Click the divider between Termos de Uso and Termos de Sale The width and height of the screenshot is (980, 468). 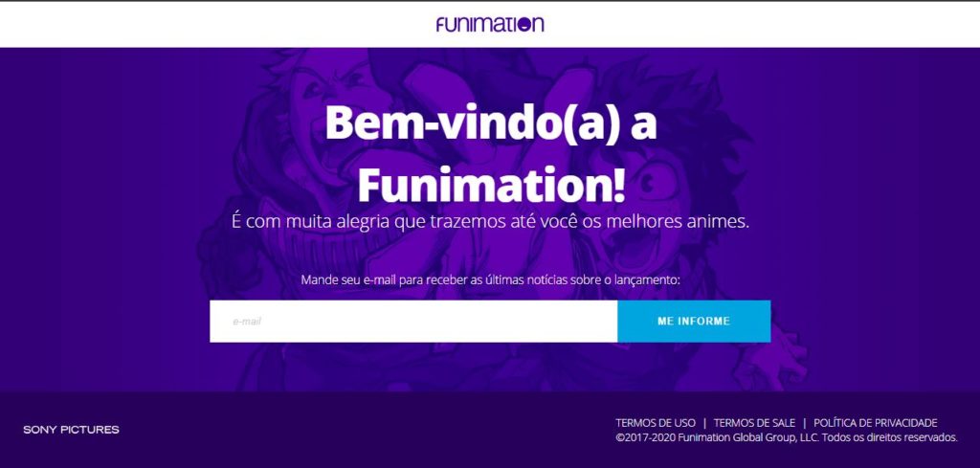click(704, 423)
